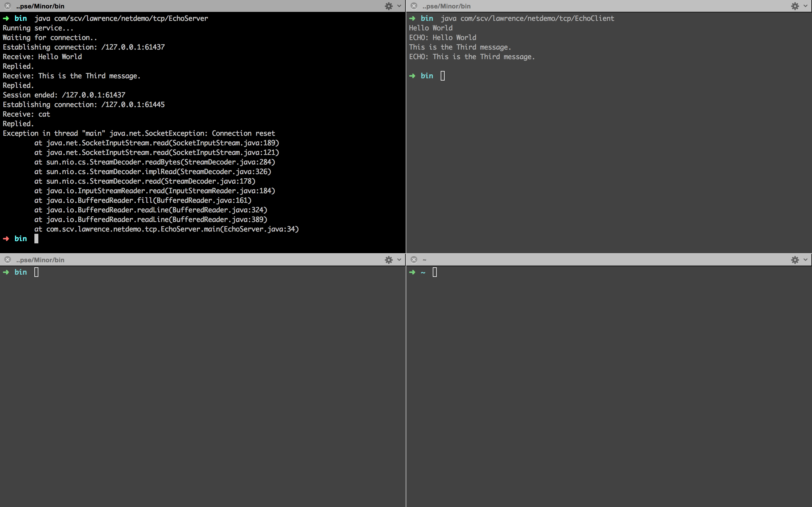Close the EchoClient terminal pane

(414, 6)
